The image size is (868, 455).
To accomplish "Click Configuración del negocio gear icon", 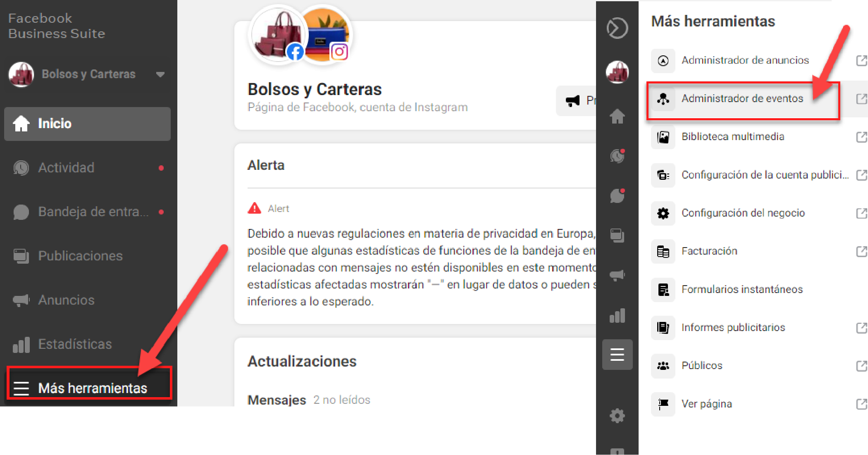I will point(663,213).
